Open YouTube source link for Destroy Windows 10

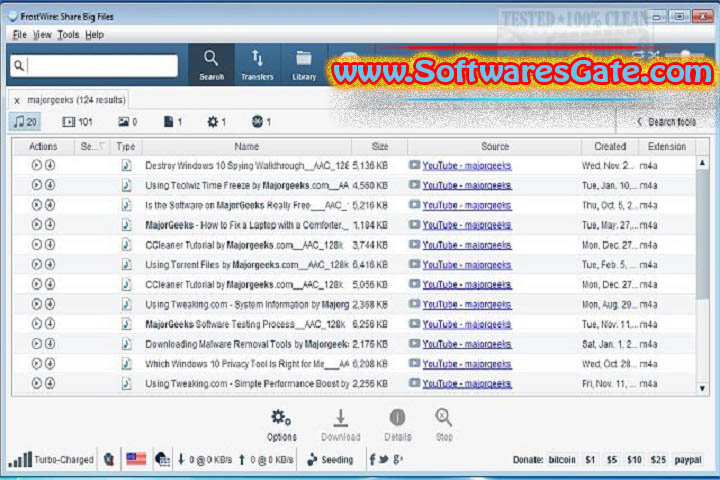pyautogui.click(x=467, y=166)
